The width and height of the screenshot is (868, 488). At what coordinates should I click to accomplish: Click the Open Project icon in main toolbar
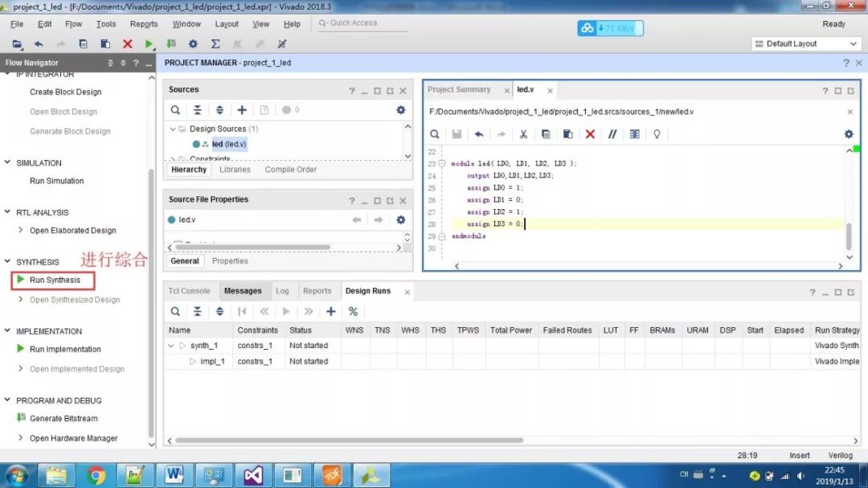tap(17, 43)
